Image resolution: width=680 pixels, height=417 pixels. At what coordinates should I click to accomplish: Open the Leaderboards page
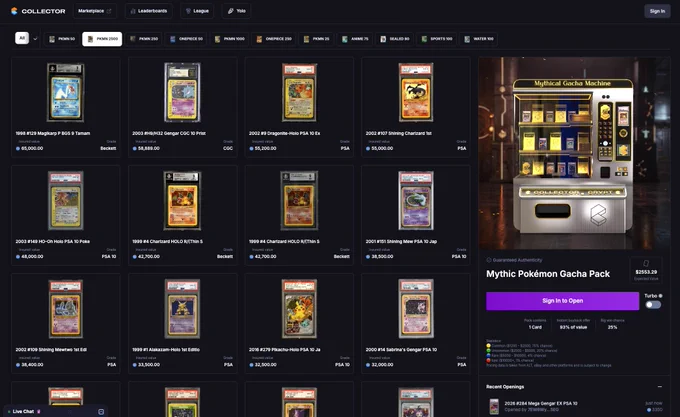click(148, 11)
